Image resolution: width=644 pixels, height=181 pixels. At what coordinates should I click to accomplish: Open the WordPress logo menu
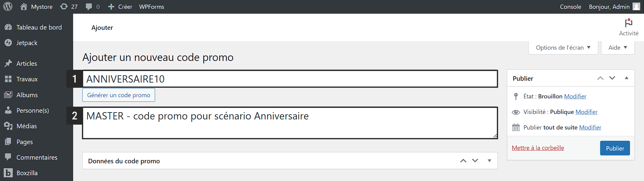click(x=8, y=6)
